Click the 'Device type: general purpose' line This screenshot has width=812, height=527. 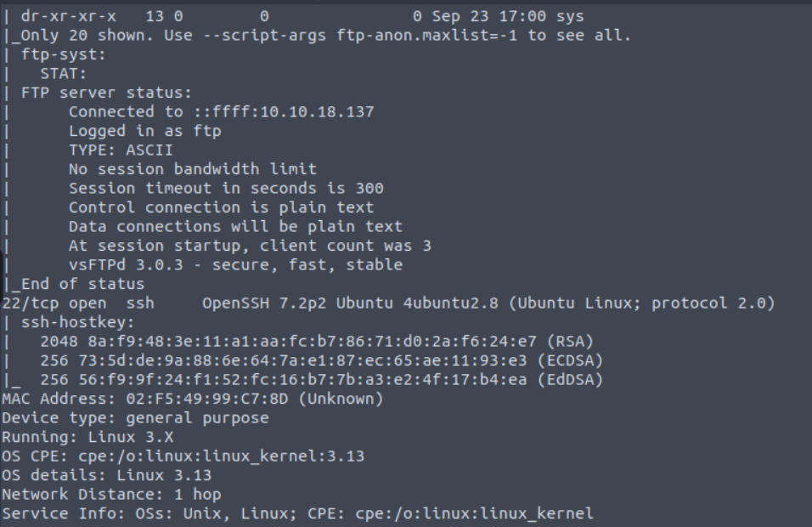[135, 417]
